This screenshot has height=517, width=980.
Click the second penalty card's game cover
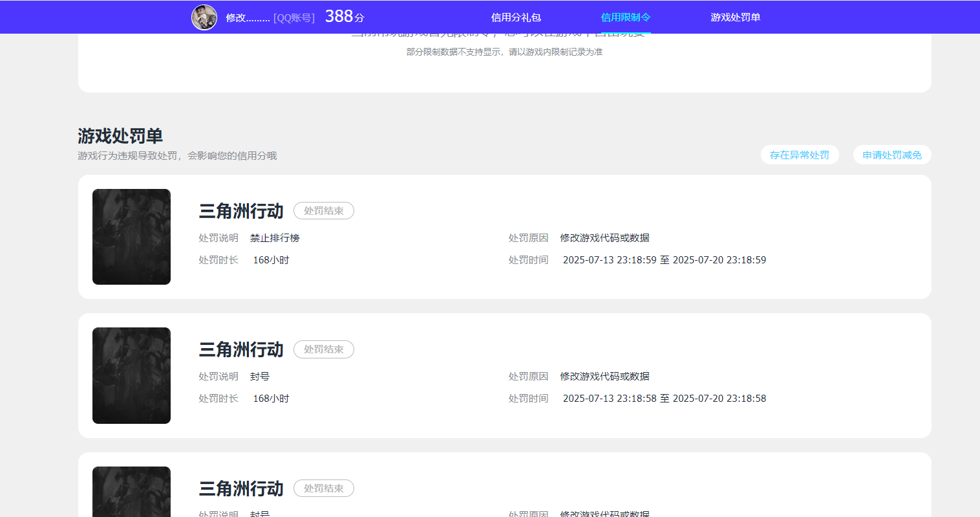click(131, 375)
